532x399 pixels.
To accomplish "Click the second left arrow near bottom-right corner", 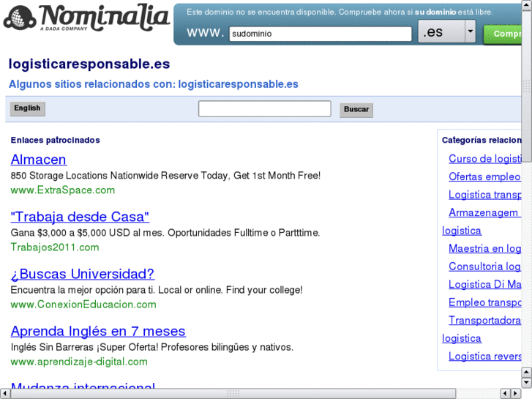I will point(506,393).
